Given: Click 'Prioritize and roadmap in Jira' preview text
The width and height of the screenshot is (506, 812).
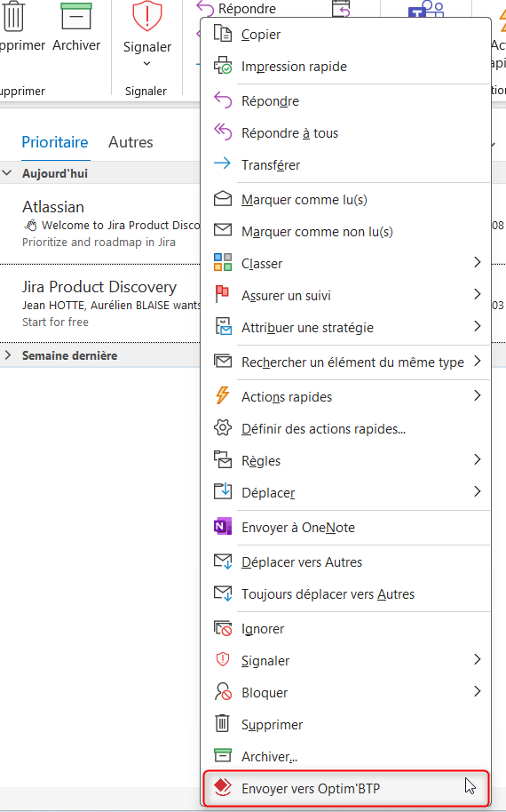Looking at the screenshot, I should pyautogui.click(x=99, y=242).
